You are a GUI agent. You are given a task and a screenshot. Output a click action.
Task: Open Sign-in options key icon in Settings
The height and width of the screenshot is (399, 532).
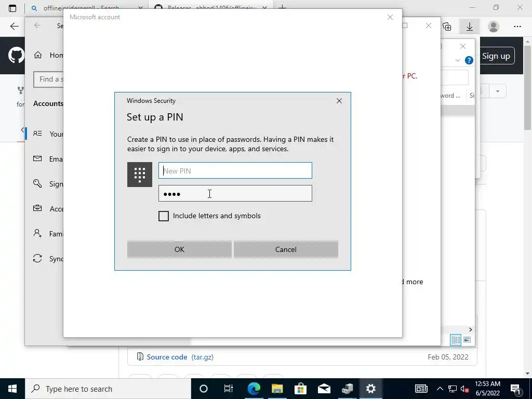coord(37,183)
